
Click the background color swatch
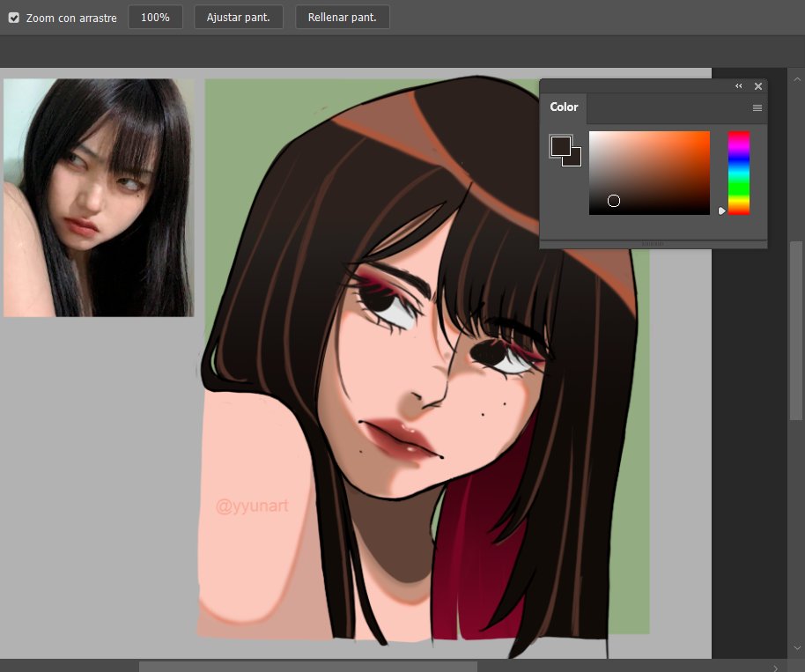pyautogui.click(x=576, y=160)
